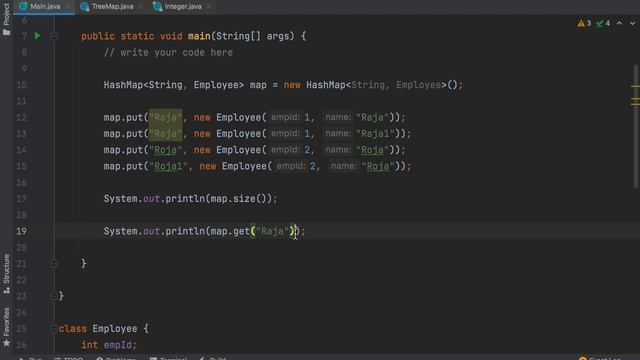Click the TreeMap.java tab file icon
640x360 pixels.
point(84,7)
